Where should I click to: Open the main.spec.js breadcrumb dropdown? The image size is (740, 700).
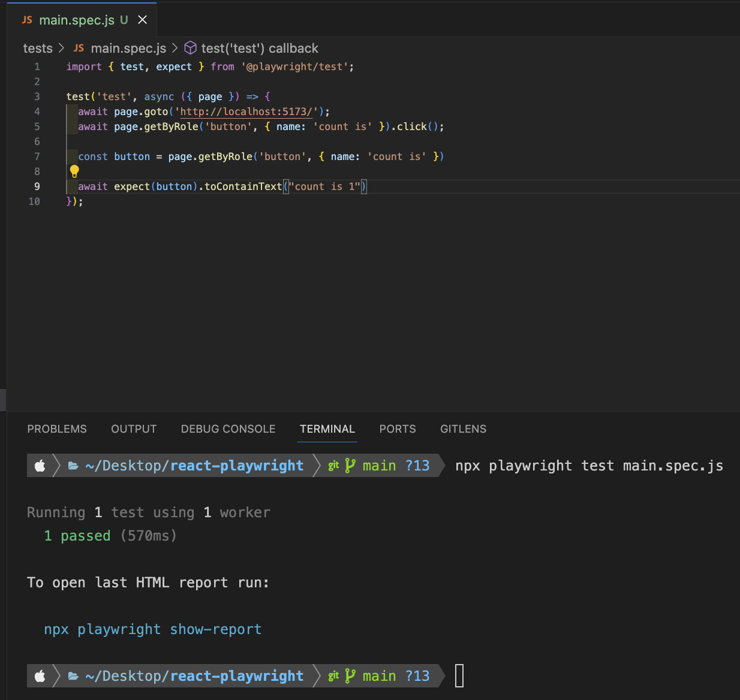click(128, 48)
